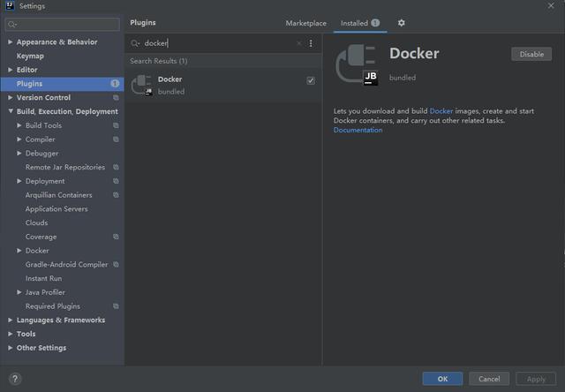Click the Plugins heading above search
Viewport: 565px width, 392px height.
click(x=143, y=23)
